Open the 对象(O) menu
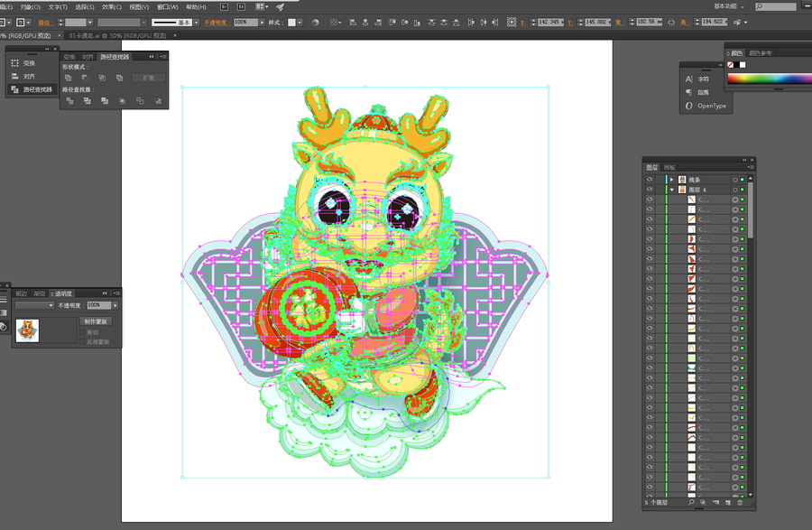The width and height of the screenshot is (812, 530). [30, 6]
